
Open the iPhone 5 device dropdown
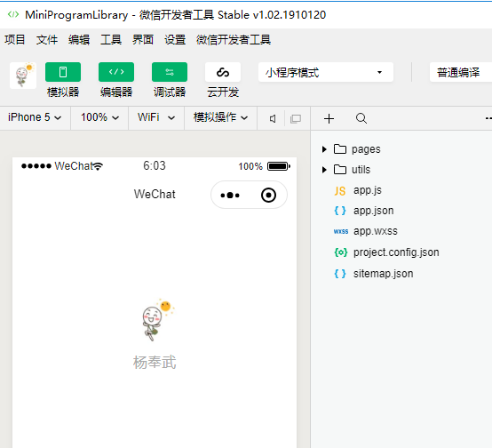(35, 117)
